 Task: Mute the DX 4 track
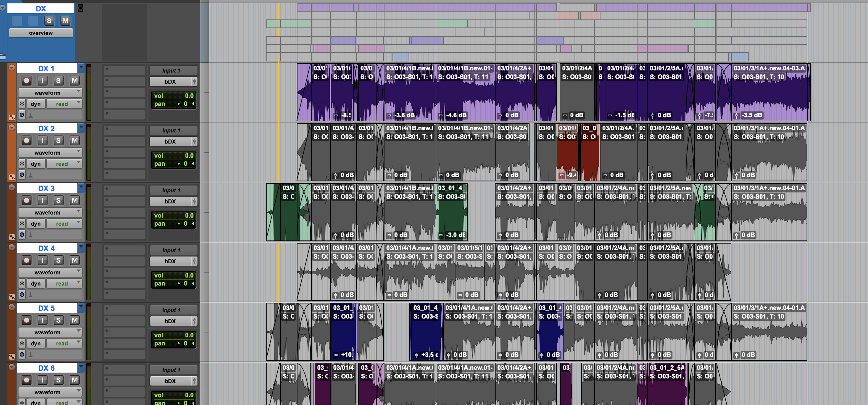coord(74,260)
